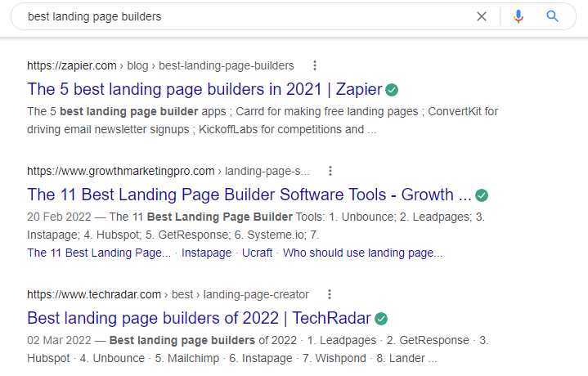
Task: Click the blue magnifier search icon
Action: (x=552, y=16)
